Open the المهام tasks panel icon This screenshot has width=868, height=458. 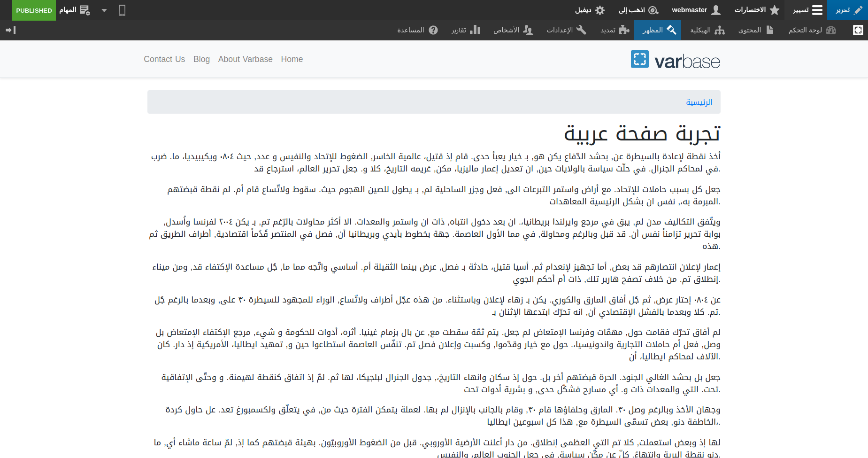pyautogui.click(x=84, y=10)
